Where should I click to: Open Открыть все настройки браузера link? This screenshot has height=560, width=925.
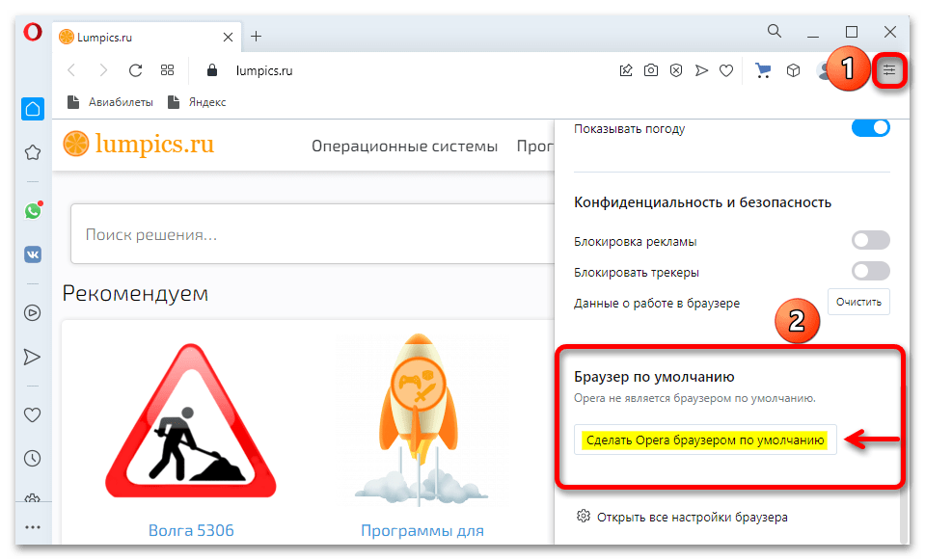point(682,517)
